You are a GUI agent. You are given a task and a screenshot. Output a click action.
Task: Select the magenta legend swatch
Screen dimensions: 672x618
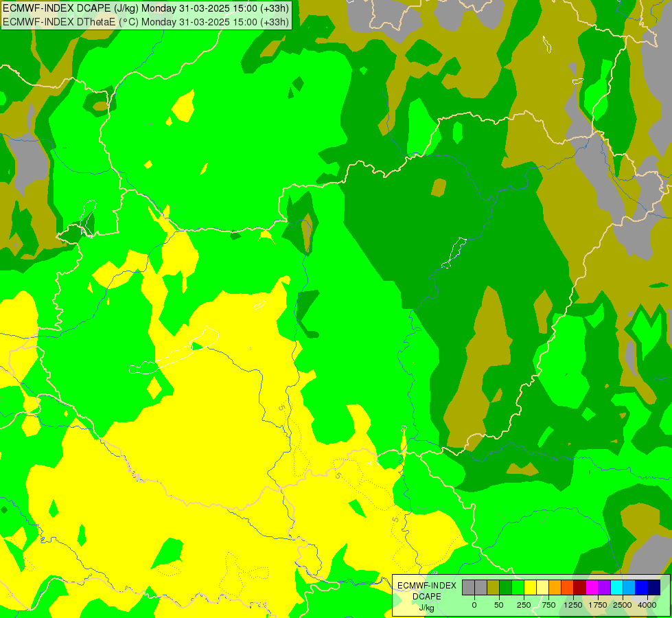[x=592, y=587]
